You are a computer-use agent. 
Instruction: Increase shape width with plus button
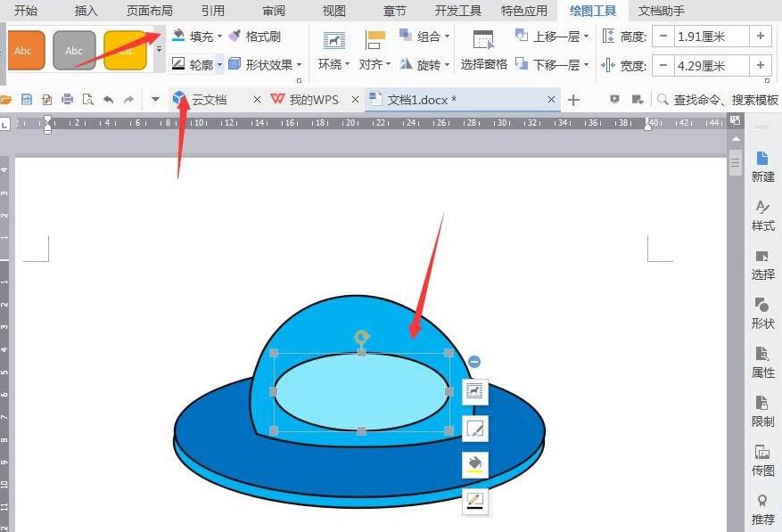(x=760, y=65)
